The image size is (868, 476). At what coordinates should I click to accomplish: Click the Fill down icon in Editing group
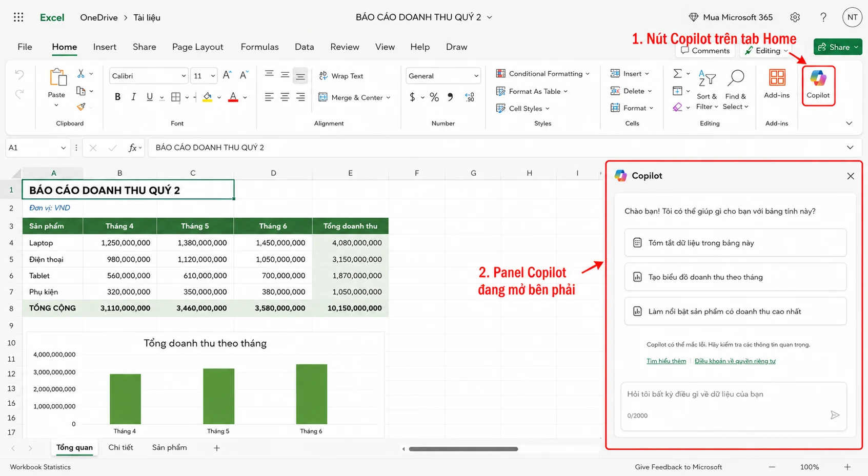[677, 91]
